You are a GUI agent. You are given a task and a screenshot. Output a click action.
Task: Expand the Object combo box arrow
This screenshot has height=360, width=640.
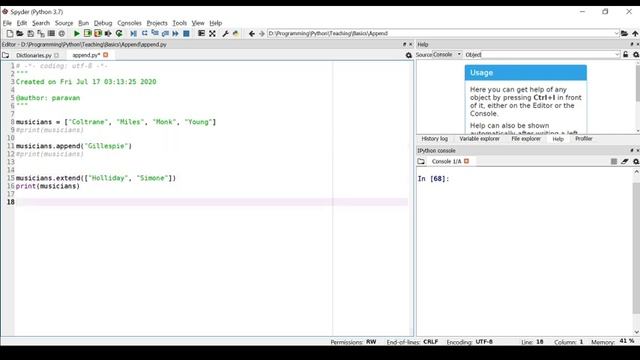pos(617,55)
